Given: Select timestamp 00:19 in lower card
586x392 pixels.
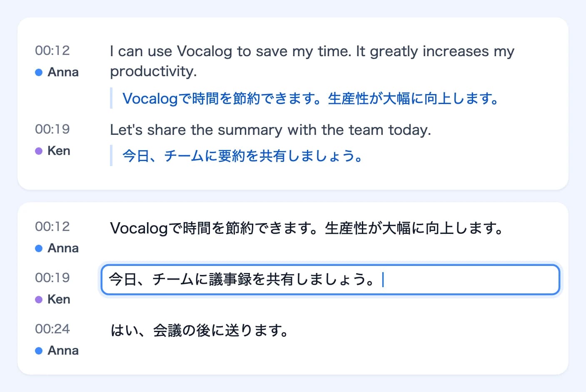Looking at the screenshot, I should (52, 278).
